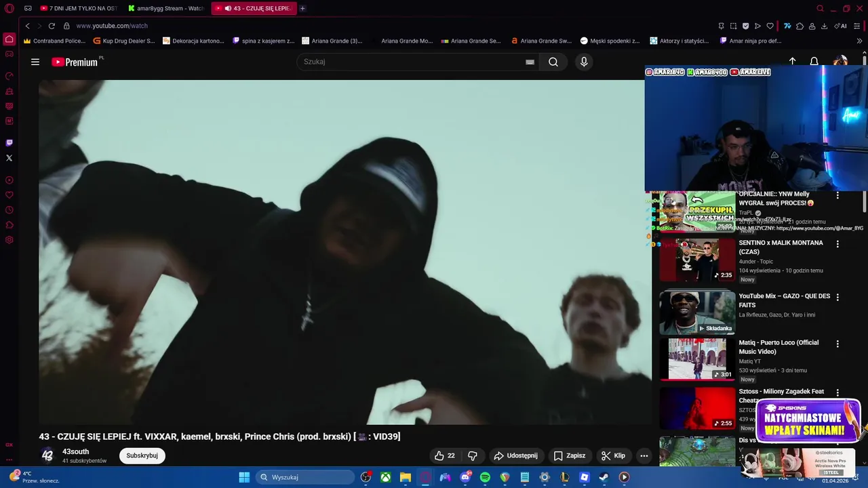Open options for YouTube Mix GAZO
868x488 pixels.
coord(837,297)
